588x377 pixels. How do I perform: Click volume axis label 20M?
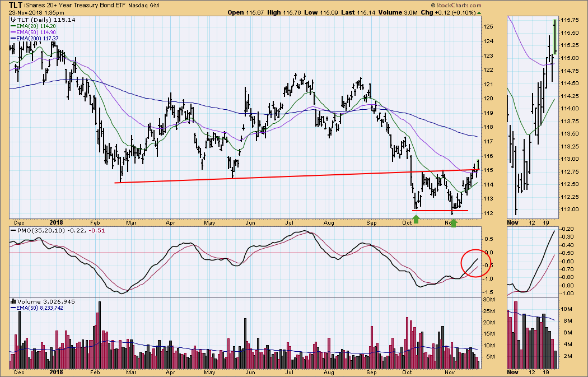coord(489,323)
